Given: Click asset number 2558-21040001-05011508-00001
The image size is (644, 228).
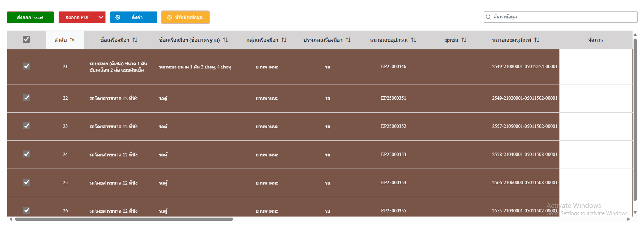Looking at the screenshot, I should click(x=525, y=154).
